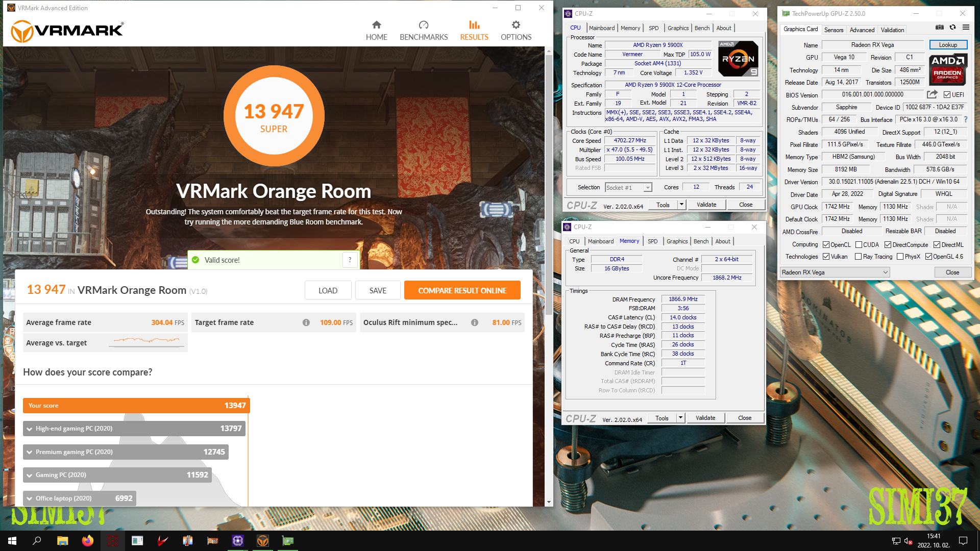Click the Average vs. target graph

146,342
